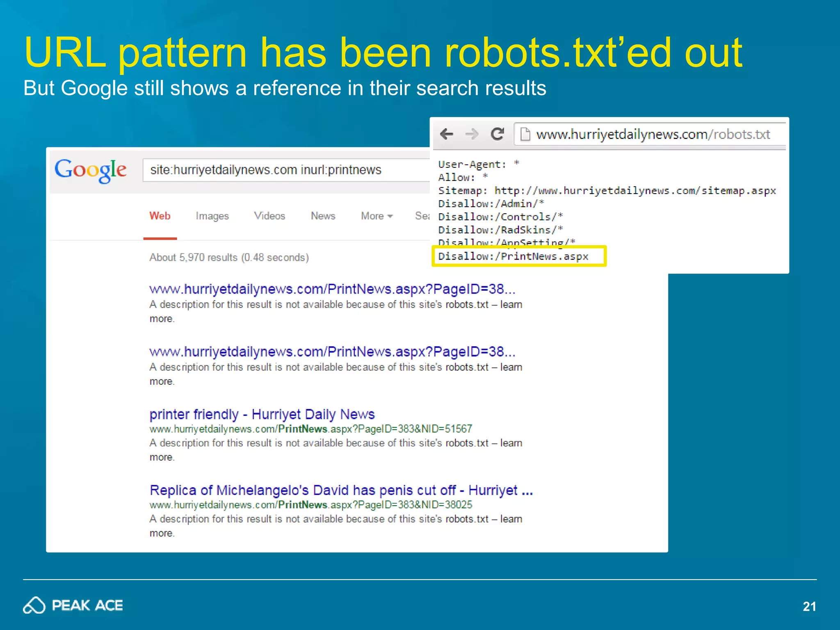This screenshot has width=840, height=630.
Task: Click the Allow: * line
Action: (463, 178)
